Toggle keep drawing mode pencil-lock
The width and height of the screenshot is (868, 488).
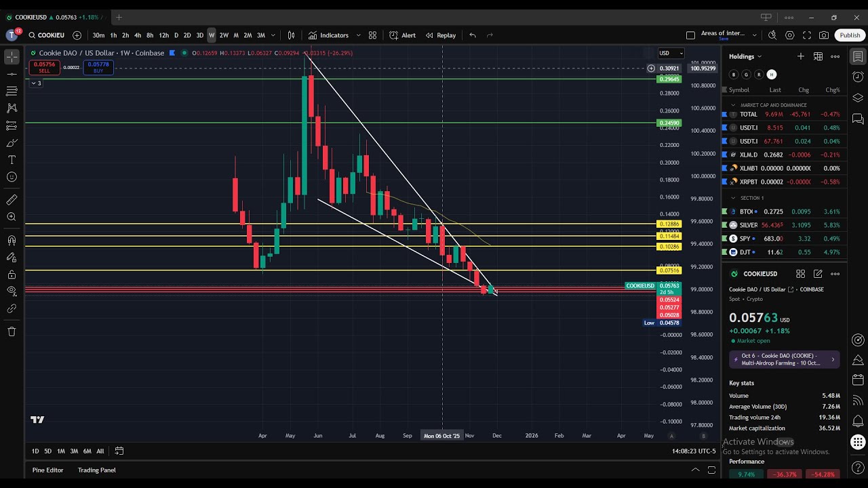[x=12, y=258]
